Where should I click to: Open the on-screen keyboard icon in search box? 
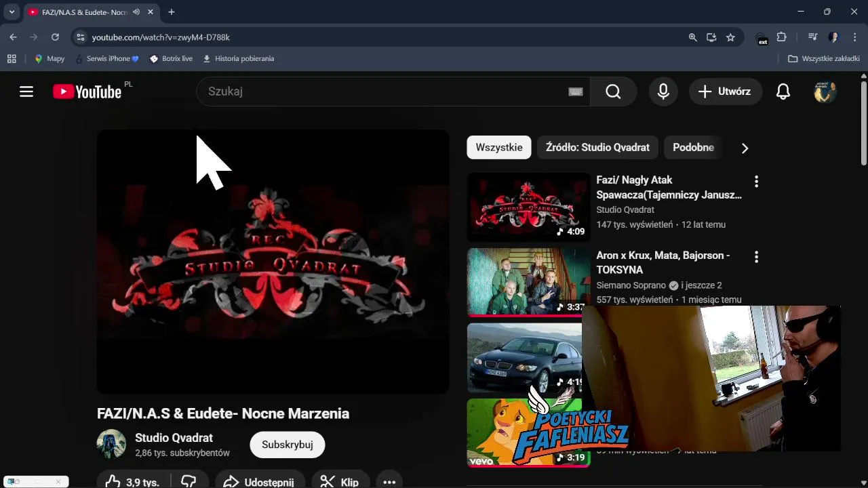tap(576, 91)
